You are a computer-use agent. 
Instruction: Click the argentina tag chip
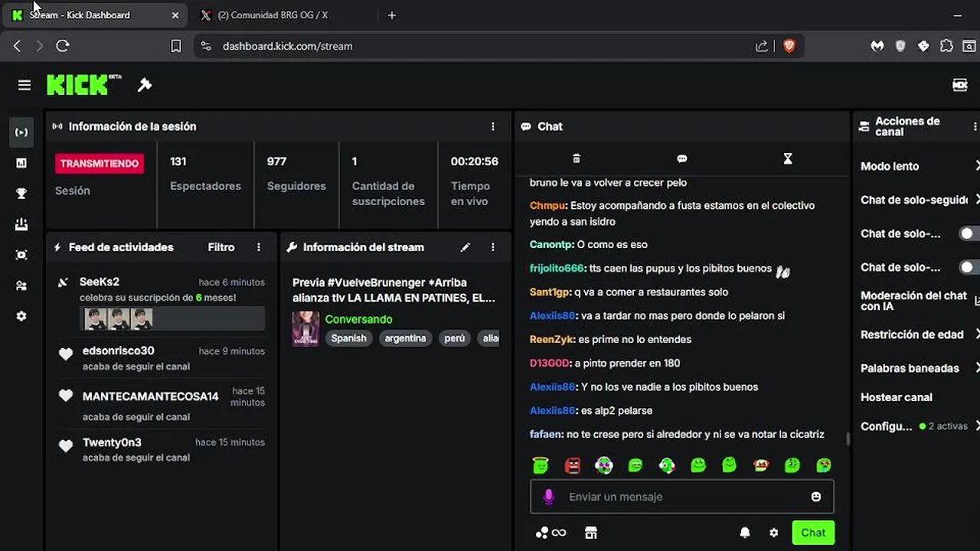pos(405,338)
